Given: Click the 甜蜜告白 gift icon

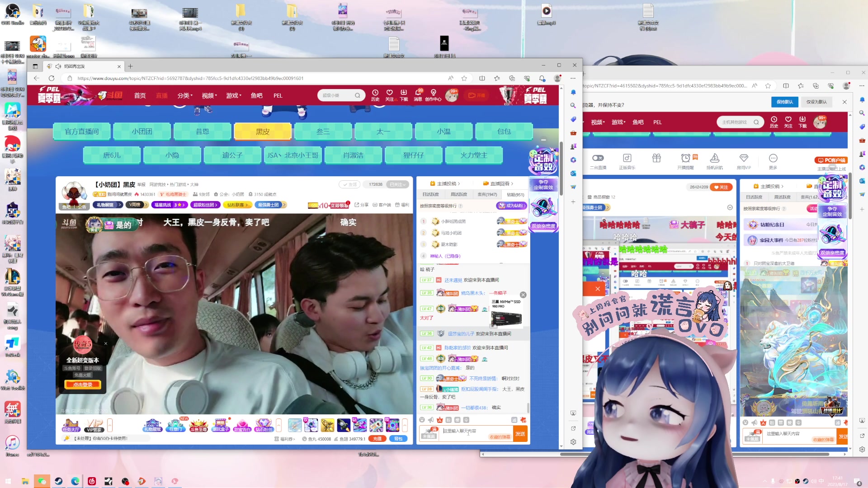Looking at the screenshot, I should [x=243, y=425].
